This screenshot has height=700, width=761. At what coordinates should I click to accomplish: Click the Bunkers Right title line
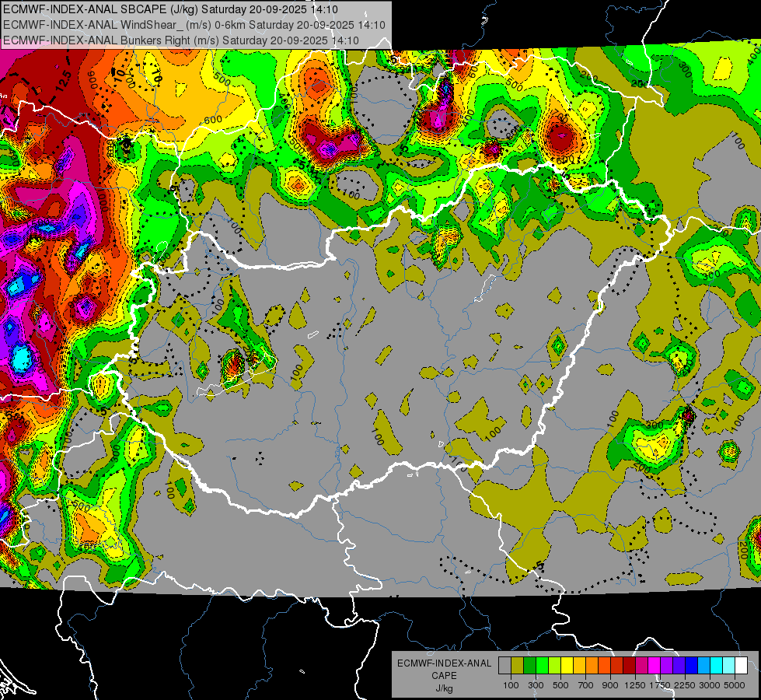[181, 40]
